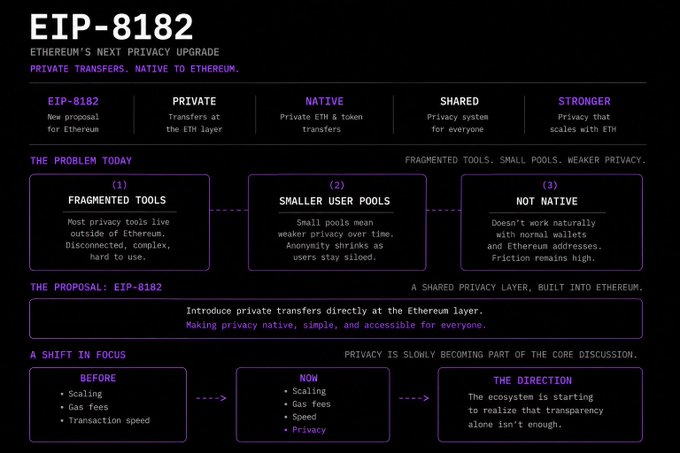Click 'The ecosystem is starting to realize' paragraph
This screenshot has width=680, height=453.
click(x=536, y=411)
